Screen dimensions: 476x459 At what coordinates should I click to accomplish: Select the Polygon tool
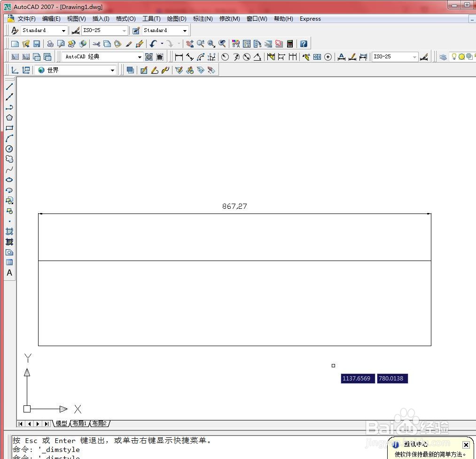pos(9,118)
